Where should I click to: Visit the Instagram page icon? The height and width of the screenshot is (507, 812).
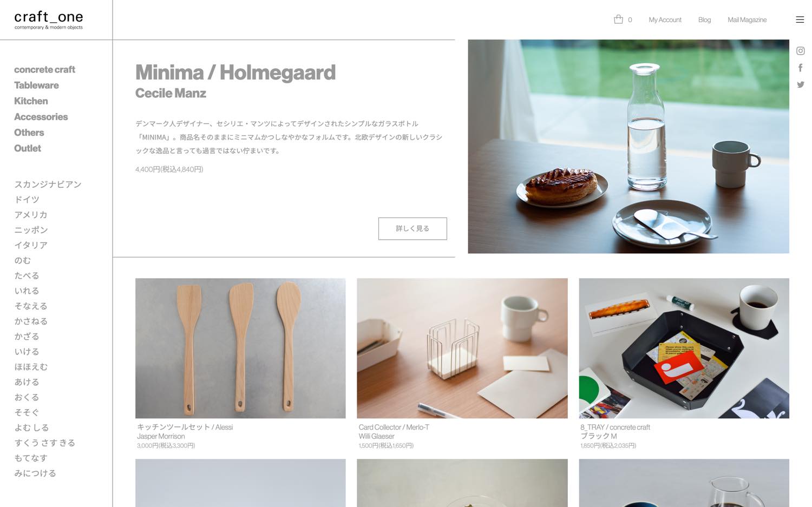pos(800,51)
